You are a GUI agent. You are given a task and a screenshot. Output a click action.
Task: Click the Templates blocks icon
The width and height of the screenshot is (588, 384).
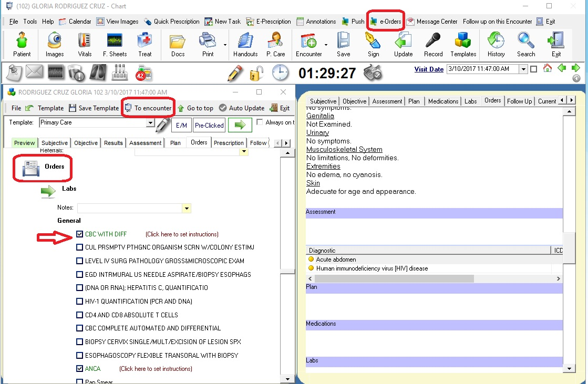[x=463, y=41]
